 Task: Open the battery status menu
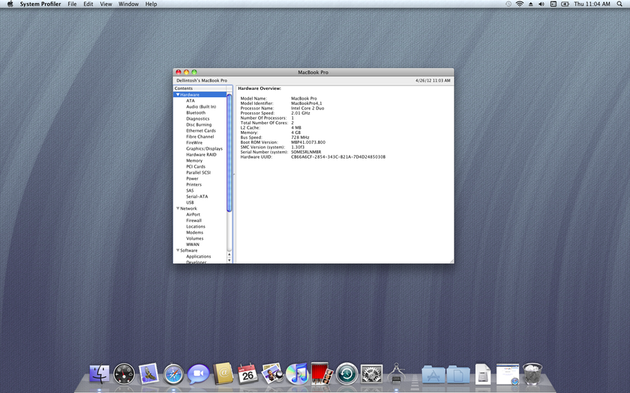click(565, 4)
